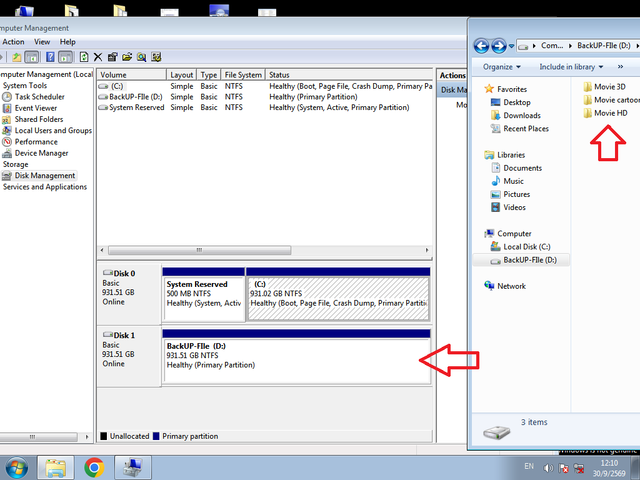Image resolution: width=640 pixels, height=480 pixels.
Task: Click the Properties toolbar icon
Action: tap(113, 57)
